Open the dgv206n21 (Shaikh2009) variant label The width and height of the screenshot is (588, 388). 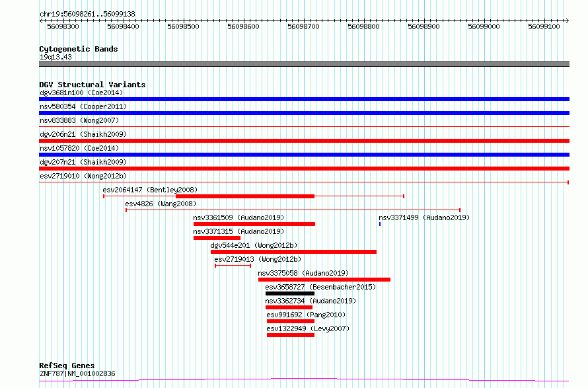click(x=83, y=134)
